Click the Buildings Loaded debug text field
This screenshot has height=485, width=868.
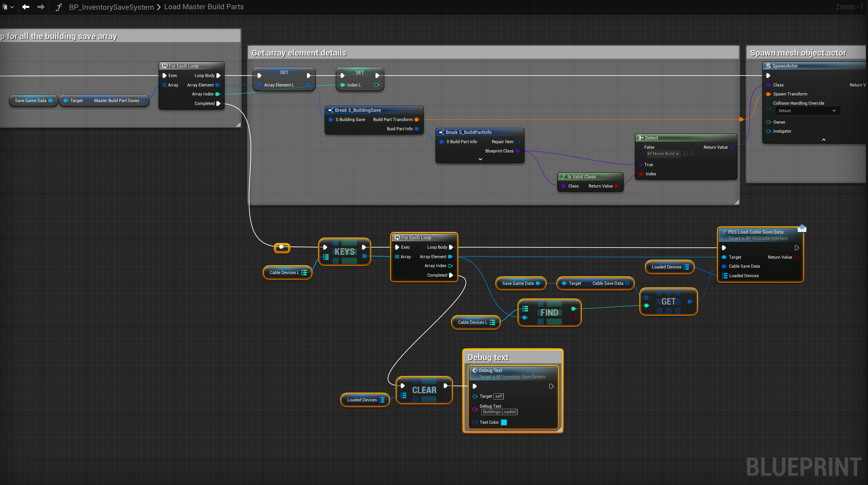click(x=499, y=412)
